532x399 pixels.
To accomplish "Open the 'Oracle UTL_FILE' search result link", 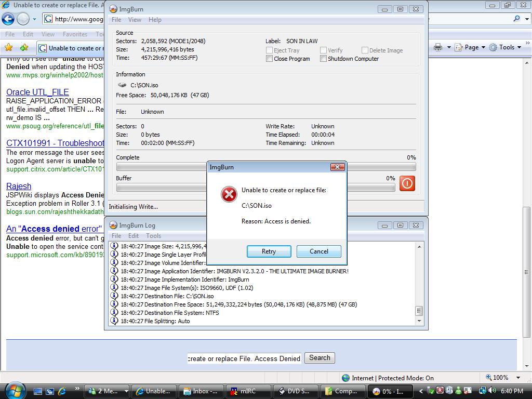I will [x=37, y=92].
